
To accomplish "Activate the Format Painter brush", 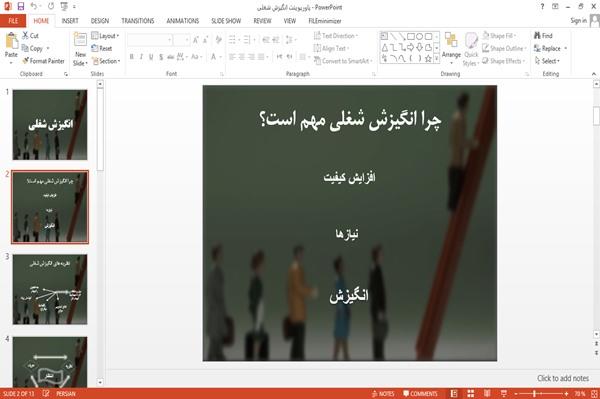I will click(26, 61).
